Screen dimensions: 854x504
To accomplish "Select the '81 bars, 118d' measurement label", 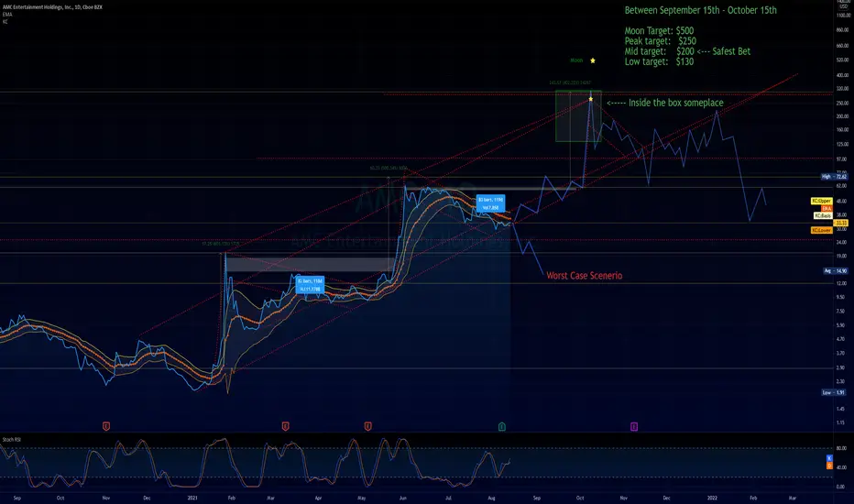I will [x=310, y=284].
